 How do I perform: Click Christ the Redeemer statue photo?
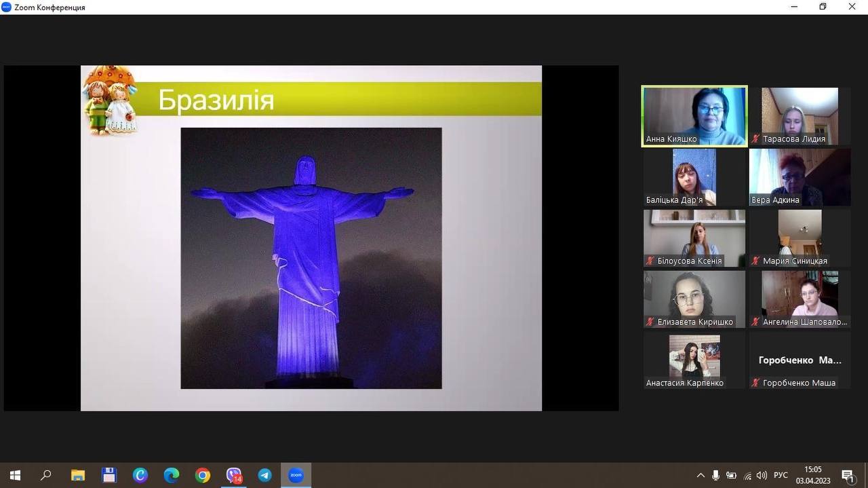tap(311, 258)
